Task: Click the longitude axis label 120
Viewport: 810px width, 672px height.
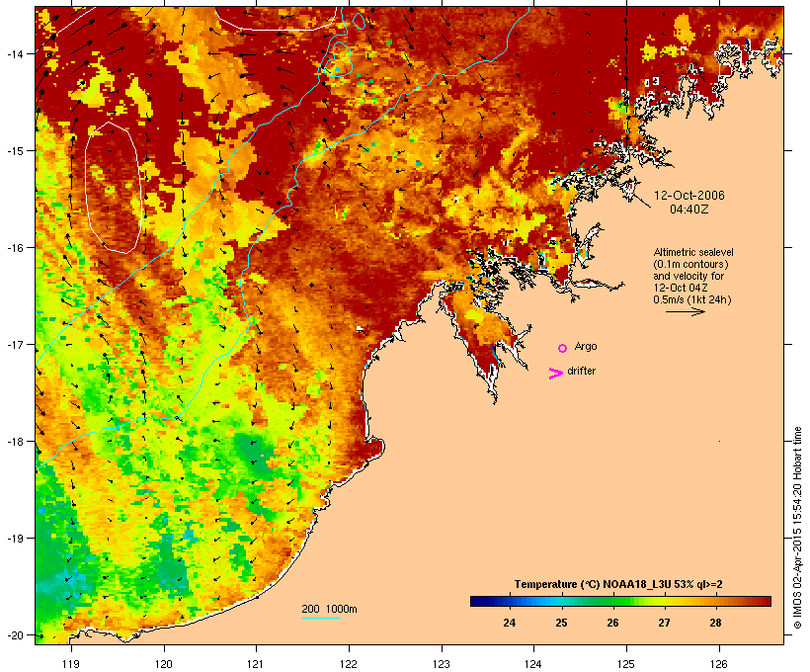Action: [x=164, y=664]
